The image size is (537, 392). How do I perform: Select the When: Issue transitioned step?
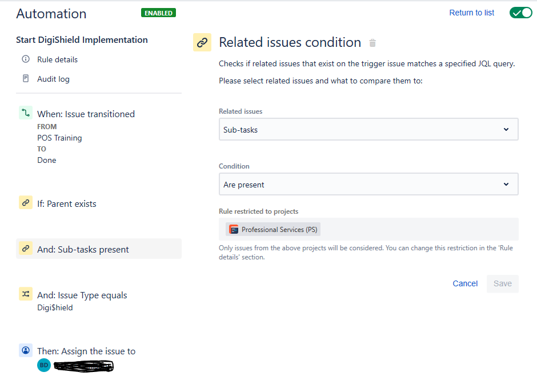click(x=86, y=114)
